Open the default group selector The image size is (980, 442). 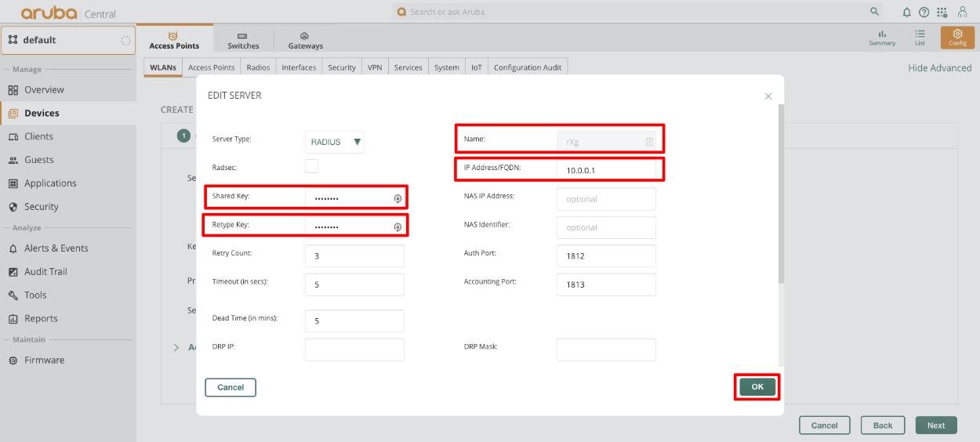coord(68,40)
